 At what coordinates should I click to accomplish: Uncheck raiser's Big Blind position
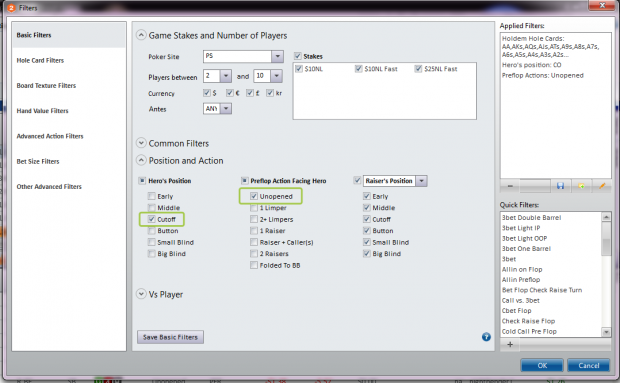coord(367,253)
